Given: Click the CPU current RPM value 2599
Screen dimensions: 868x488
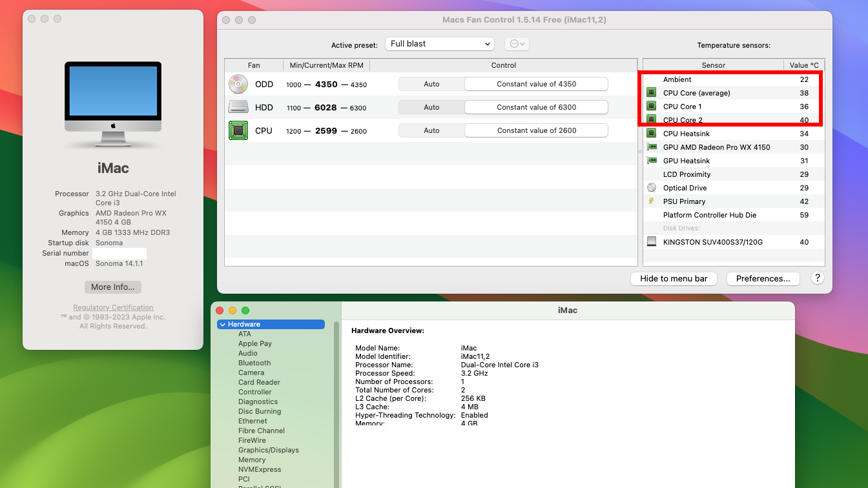Looking at the screenshot, I should point(326,131).
